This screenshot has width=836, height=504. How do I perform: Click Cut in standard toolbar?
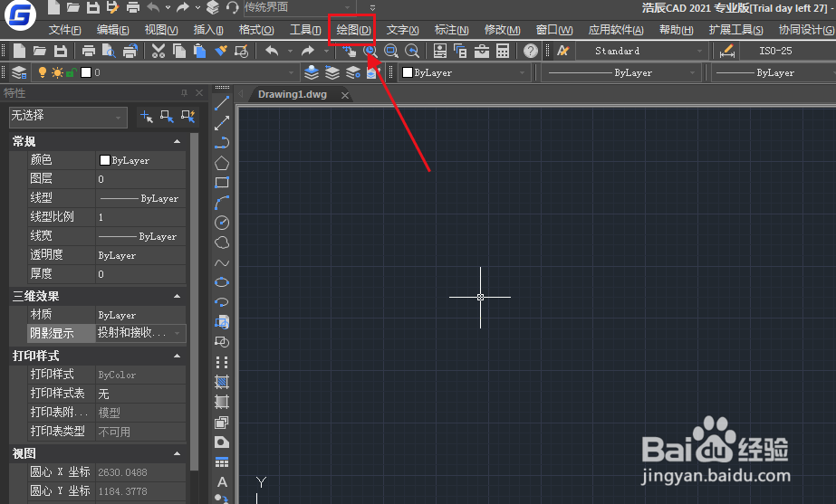point(159,52)
